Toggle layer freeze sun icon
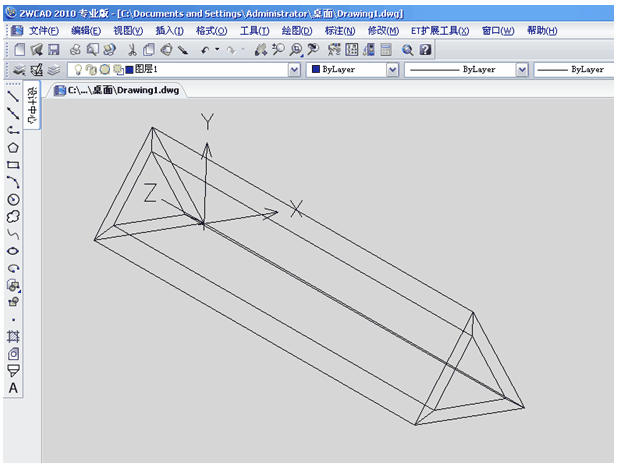 point(104,70)
